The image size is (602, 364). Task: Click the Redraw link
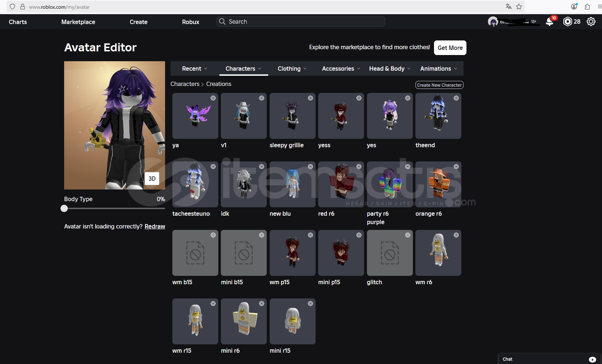155,226
